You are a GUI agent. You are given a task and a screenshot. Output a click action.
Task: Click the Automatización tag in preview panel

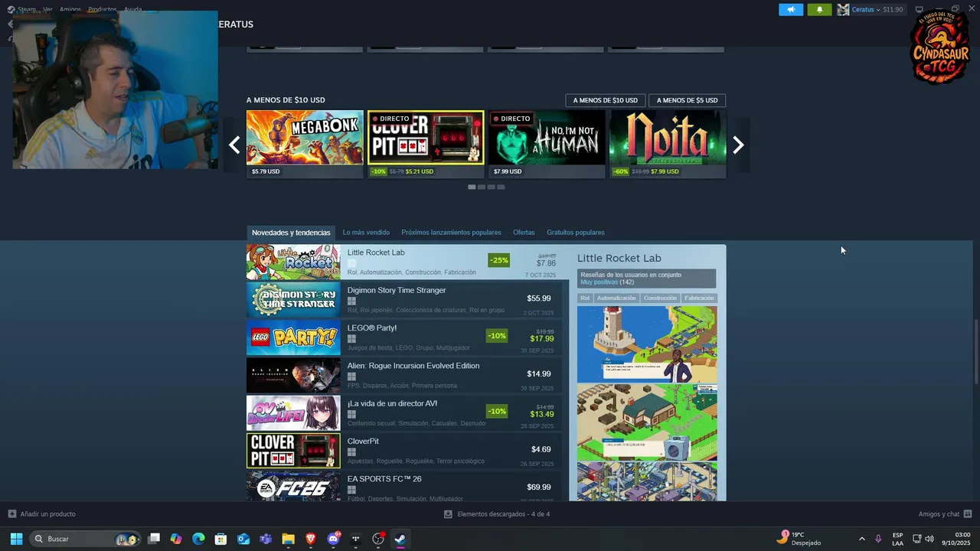(x=616, y=298)
